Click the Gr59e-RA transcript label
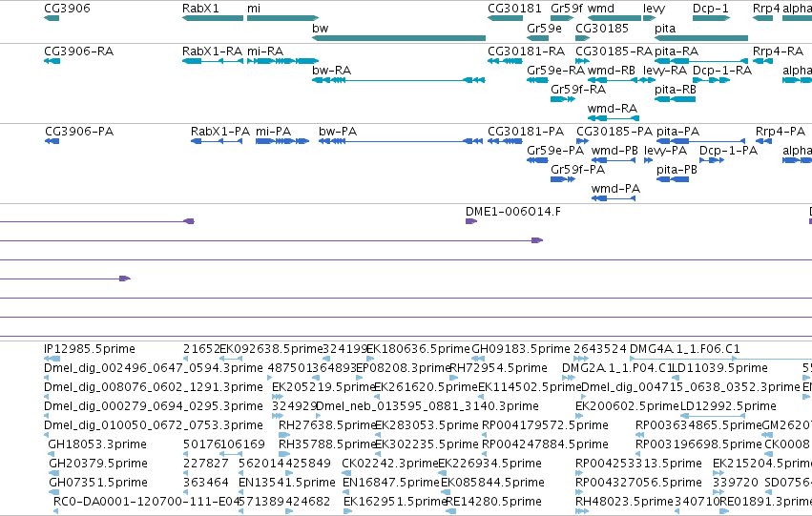The height and width of the screenshot is (516, 812). (555, 70)
